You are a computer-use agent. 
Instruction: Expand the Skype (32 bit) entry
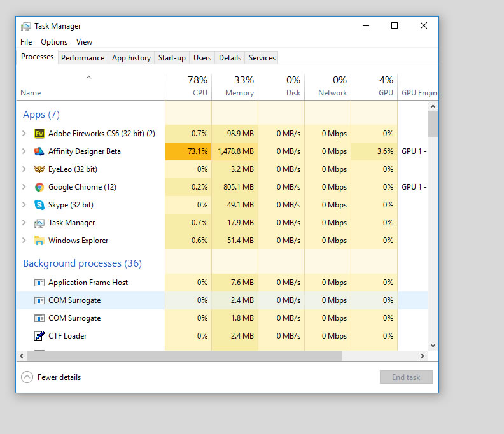click(24, 205)
